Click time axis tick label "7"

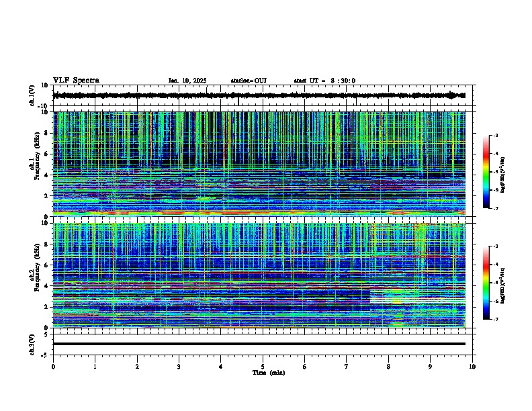(347, 367)
